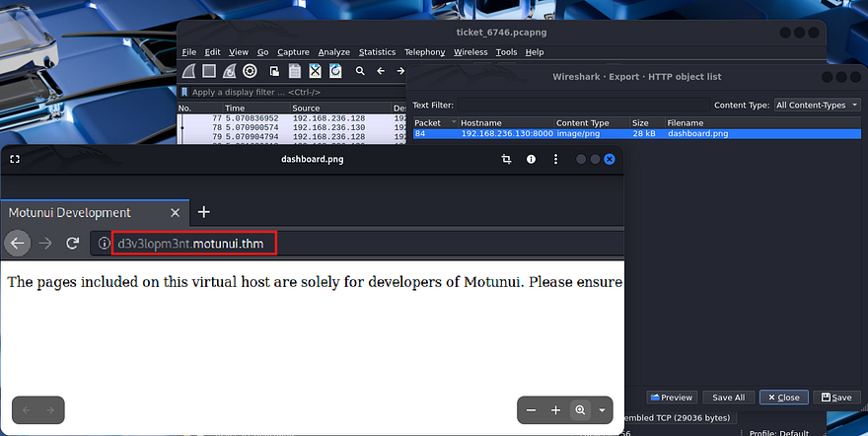Show image properties info icon

click(x=531, y=159)
